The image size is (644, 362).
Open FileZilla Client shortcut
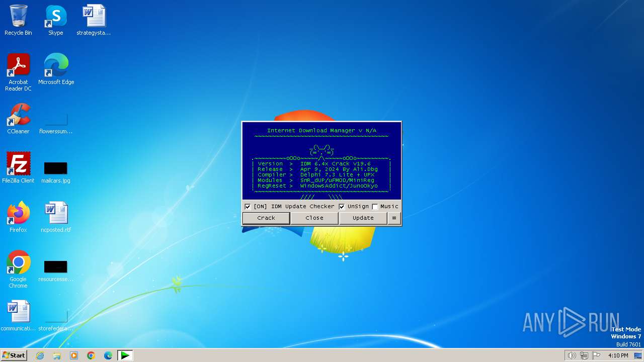pyautogui.click(x=18, y=168)
